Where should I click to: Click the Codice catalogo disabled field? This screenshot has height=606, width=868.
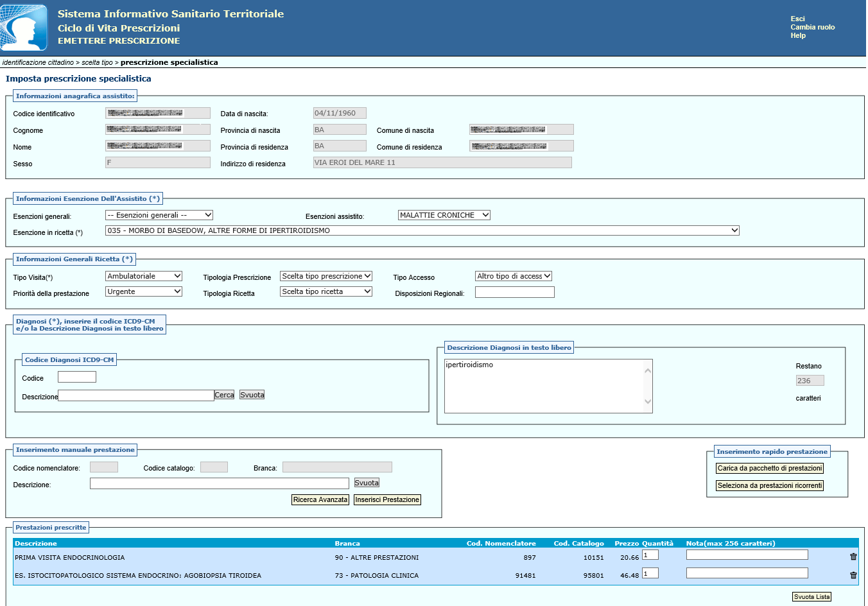click(214, 467)
